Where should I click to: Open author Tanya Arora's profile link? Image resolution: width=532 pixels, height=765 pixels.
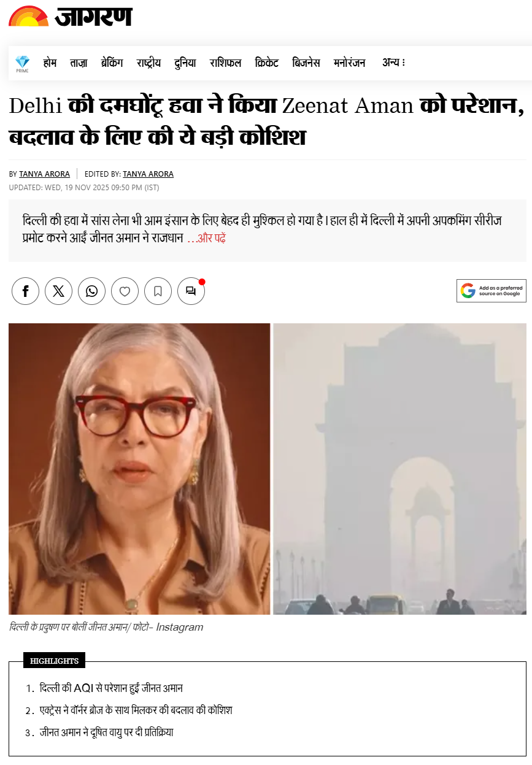pyautogui.click(x=44, y=174)
